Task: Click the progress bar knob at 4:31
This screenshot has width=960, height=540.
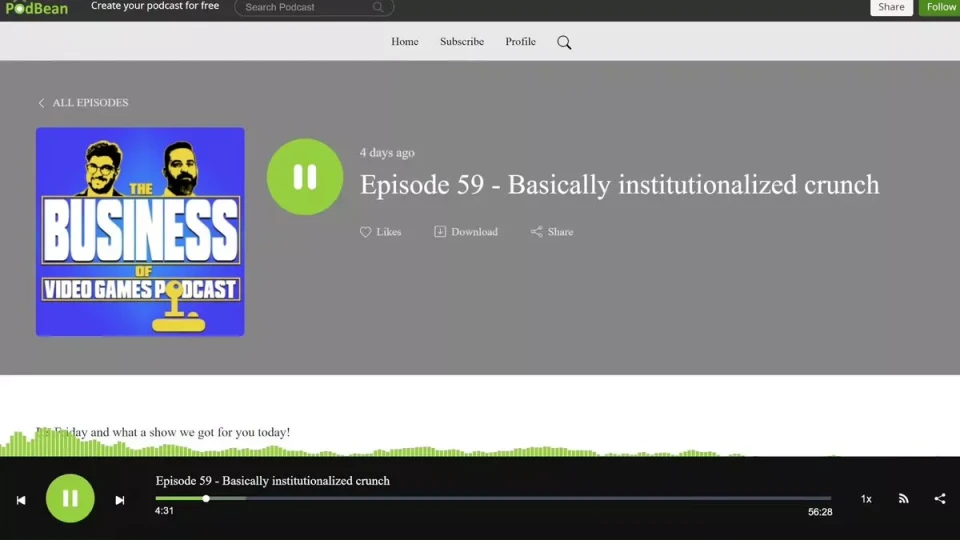Action: tap(206, 498)
